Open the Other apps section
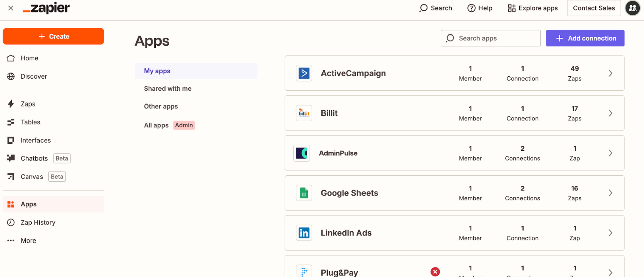644x277 pixels. click(161, 106)
